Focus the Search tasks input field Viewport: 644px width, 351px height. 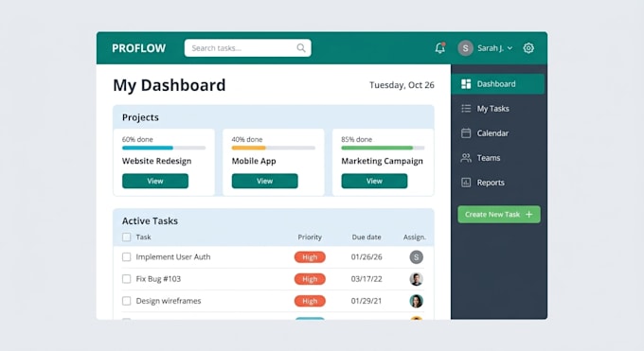click(248, 48)
